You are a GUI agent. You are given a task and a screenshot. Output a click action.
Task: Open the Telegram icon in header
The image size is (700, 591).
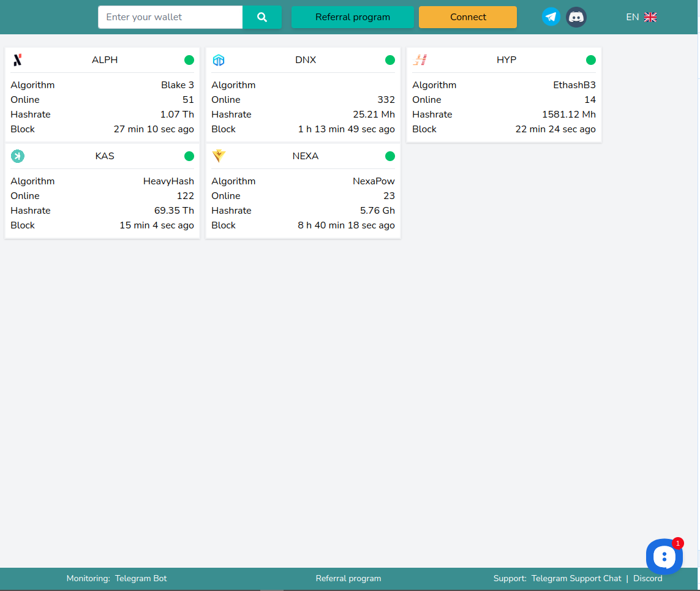(551, 17)
